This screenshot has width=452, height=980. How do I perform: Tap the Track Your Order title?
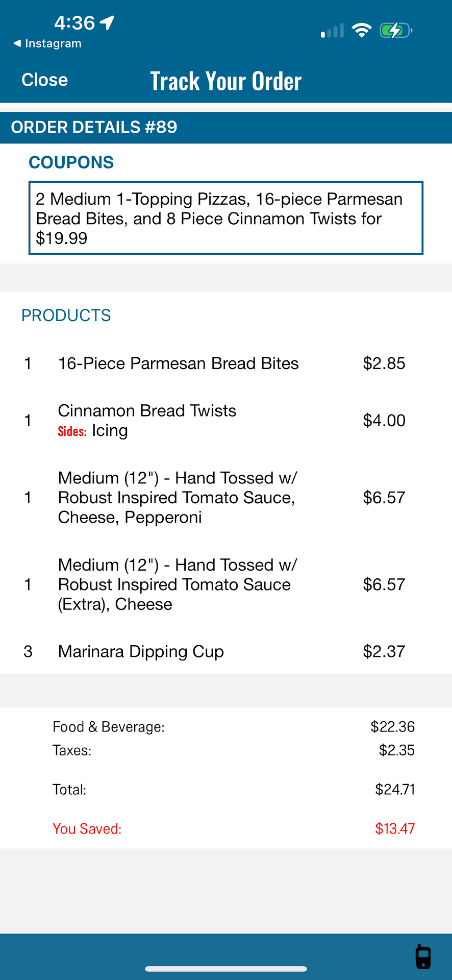click(225, 81)
